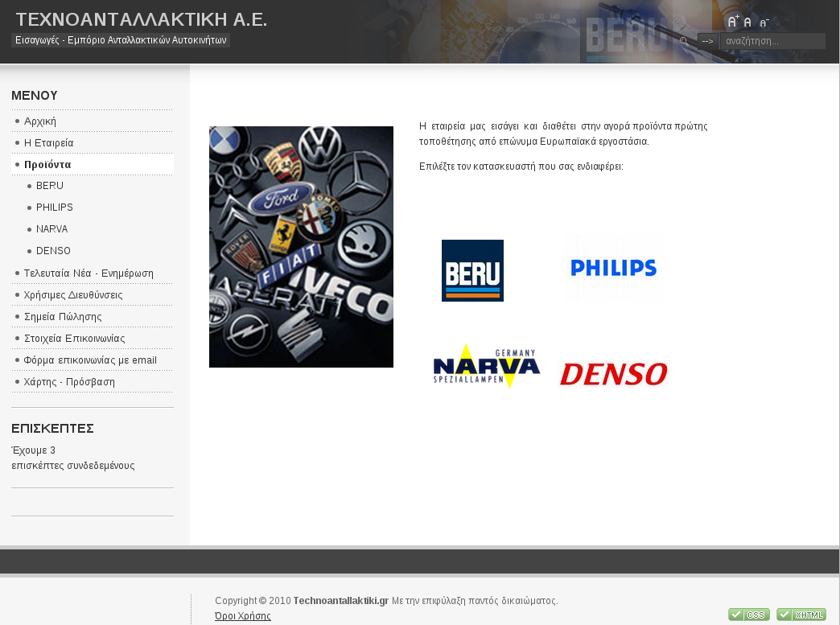The height and width of the screenshot is (625, 840).
Task: Click the ΜΕΝΟΥ sidebar heading
Action: (x=35, y=96)
